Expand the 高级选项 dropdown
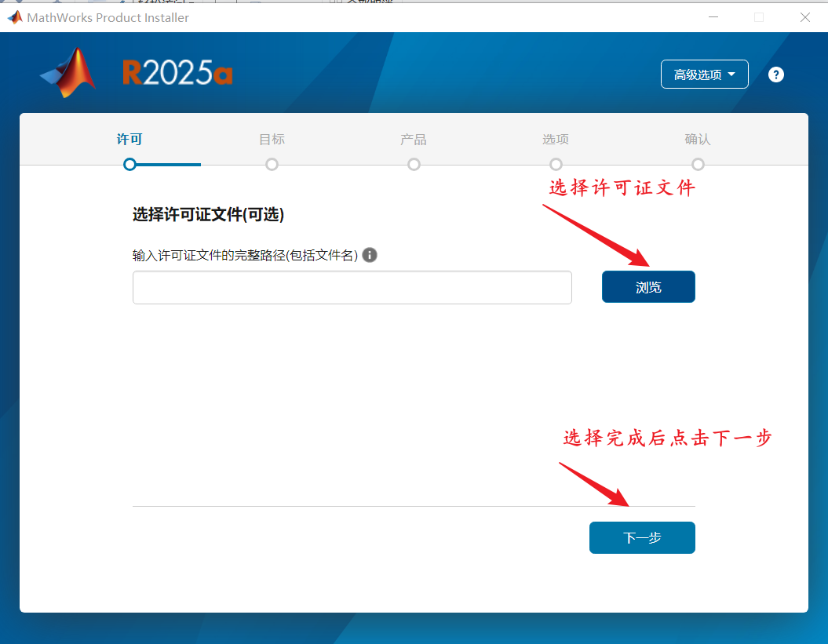The image size is (828, 644). tap(704, 75)
